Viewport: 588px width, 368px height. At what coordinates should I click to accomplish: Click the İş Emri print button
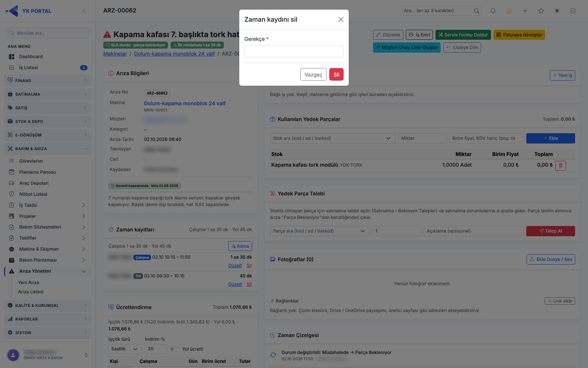[419, 35]
